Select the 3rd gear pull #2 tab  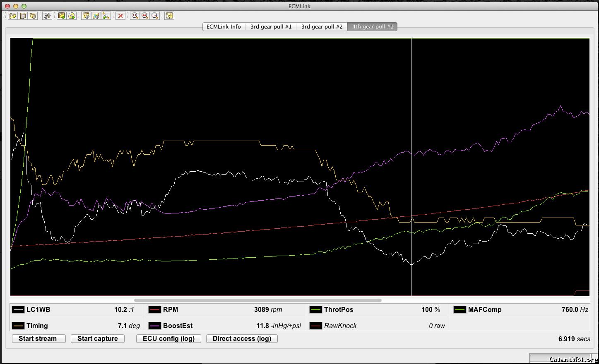pyautogui.click(x=322, y=26)
